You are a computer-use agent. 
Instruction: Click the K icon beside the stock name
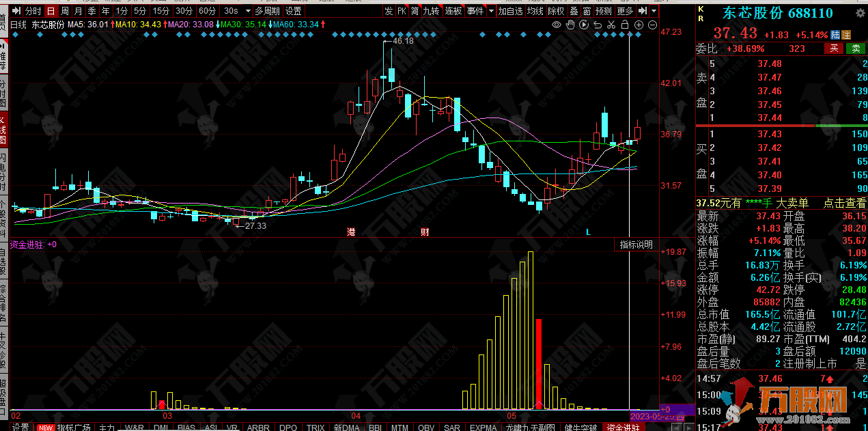pos(700,10)
